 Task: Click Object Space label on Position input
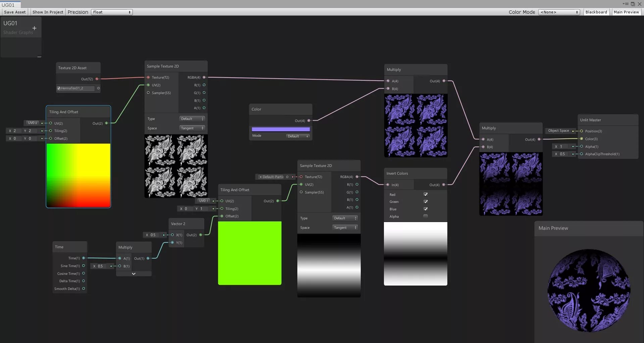558,131
